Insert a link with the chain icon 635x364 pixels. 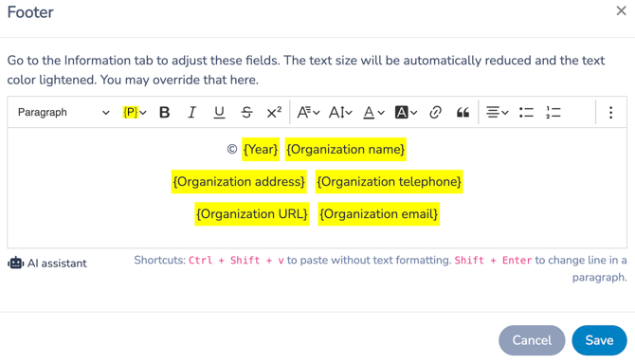pos(435,112)
